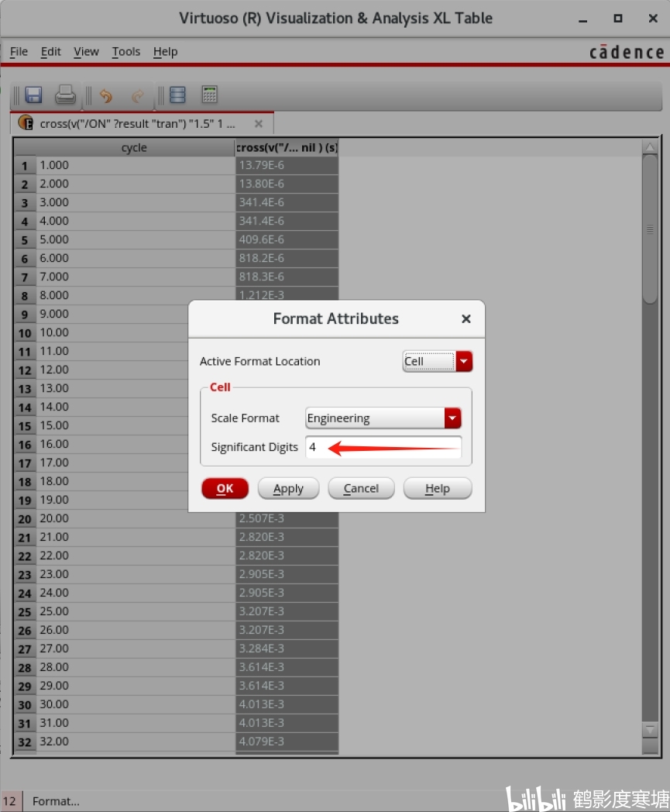670x812 pixels.
Task: Minimize the Virtuoso Table window
Action: pyautogui.click(x=583, y=19)
